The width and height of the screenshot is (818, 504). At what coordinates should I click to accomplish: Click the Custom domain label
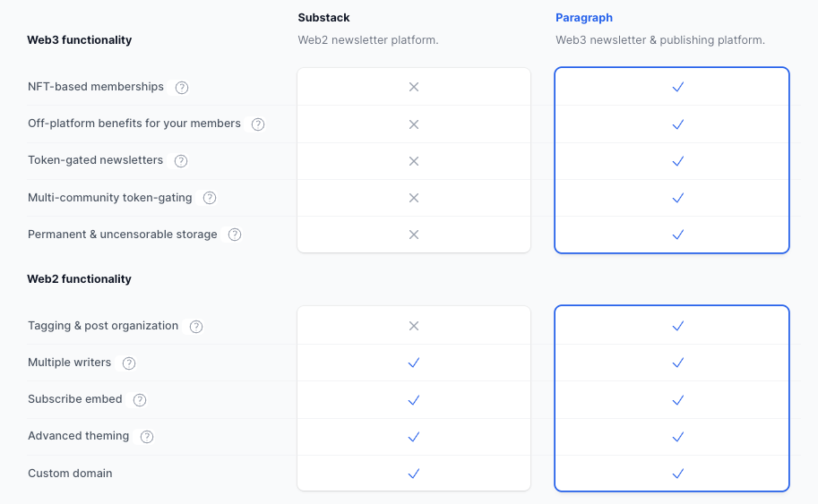coord(70,474)
